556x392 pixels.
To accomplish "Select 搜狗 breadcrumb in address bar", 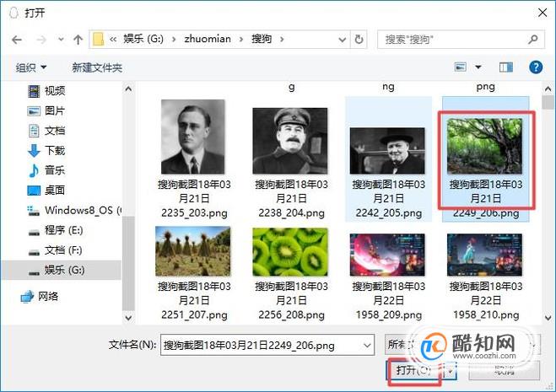I will pos(262,39).
